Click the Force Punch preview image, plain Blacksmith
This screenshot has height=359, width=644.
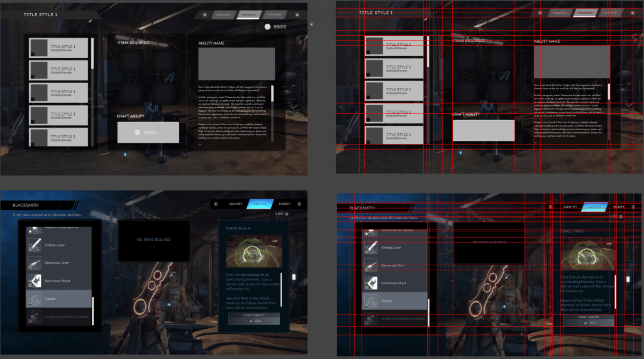coord(254,251)
